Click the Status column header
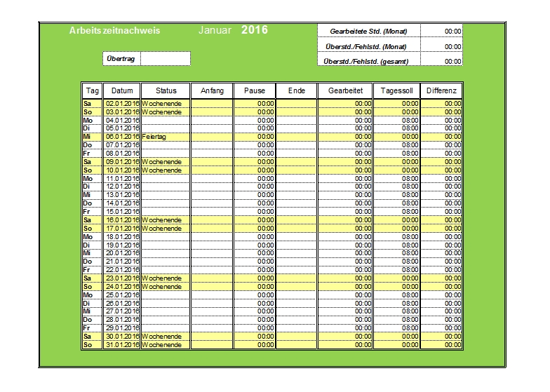This screenshot has height=392, width=550. pos(166,90)
